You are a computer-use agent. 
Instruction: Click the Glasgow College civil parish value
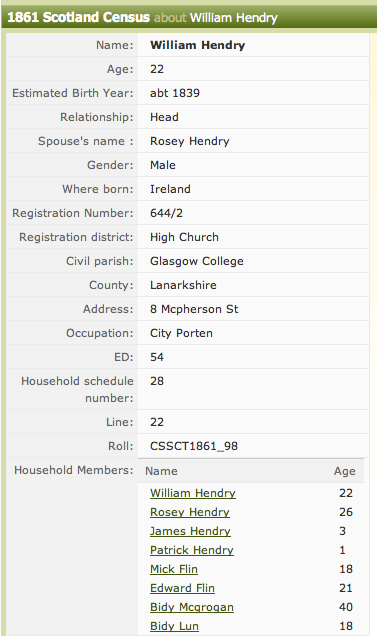[x=197, y=261]
